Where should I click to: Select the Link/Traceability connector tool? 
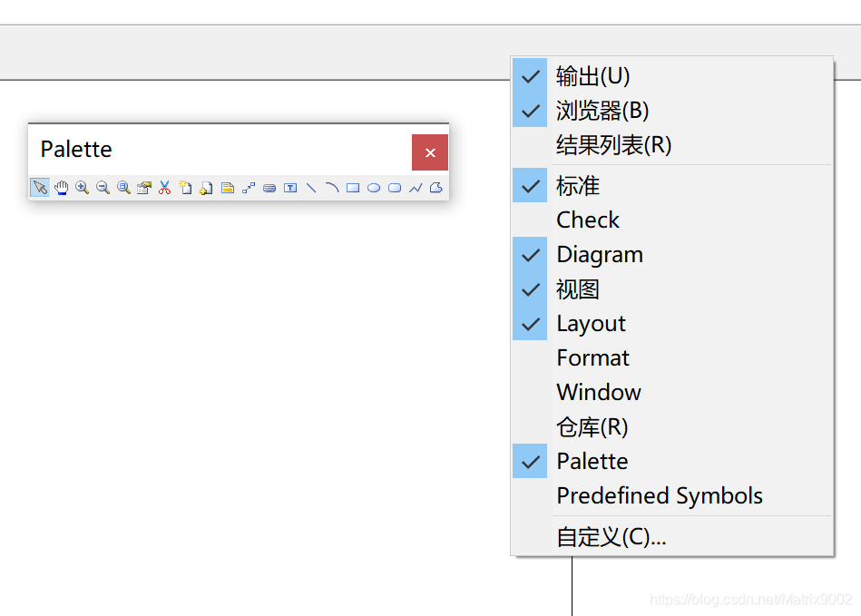(249, 188)
